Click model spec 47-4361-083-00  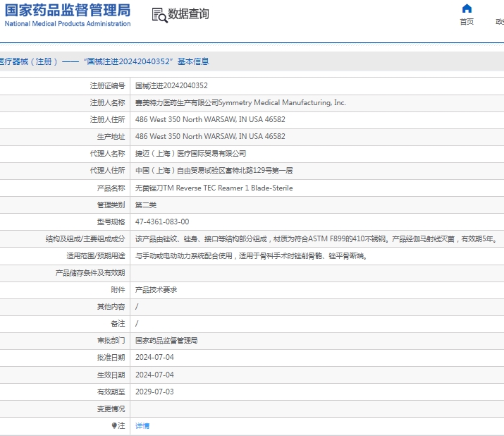(162, 222)
